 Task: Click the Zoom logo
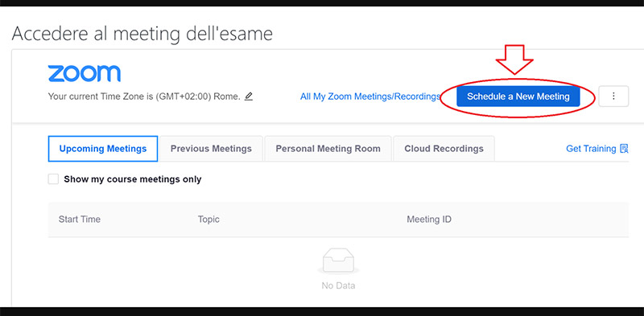[x=85, y=73]
